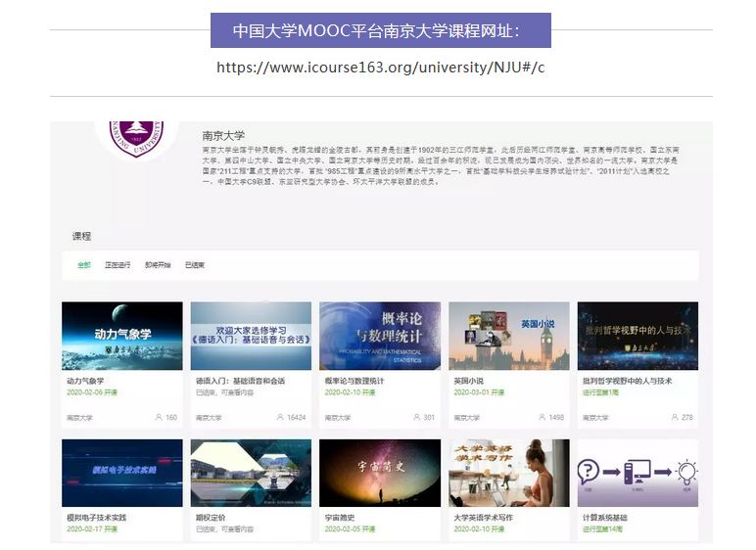Screen dimensions: 756x550
Task: Click the 2020-03-01 开课 date text
Action: click(479, 392)
